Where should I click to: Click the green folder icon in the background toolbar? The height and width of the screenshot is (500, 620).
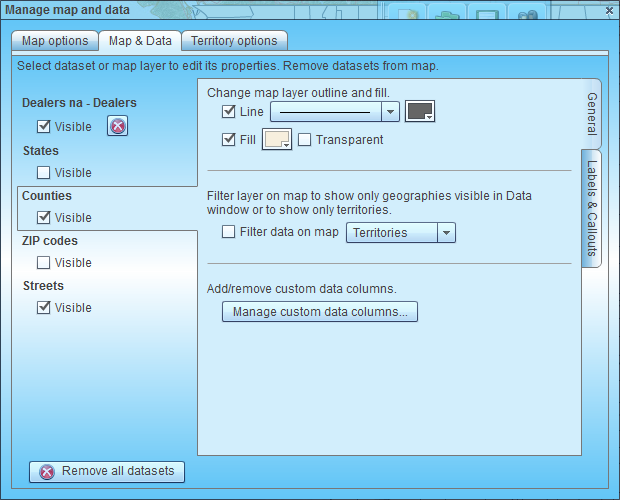tap(447, 16)
